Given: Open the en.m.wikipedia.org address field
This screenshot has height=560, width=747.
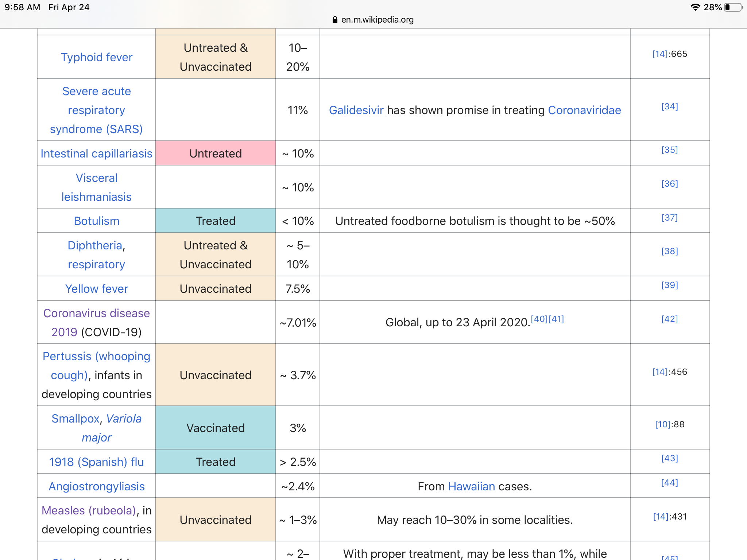Looking at the screenshot, I should [x=377, y=20].
